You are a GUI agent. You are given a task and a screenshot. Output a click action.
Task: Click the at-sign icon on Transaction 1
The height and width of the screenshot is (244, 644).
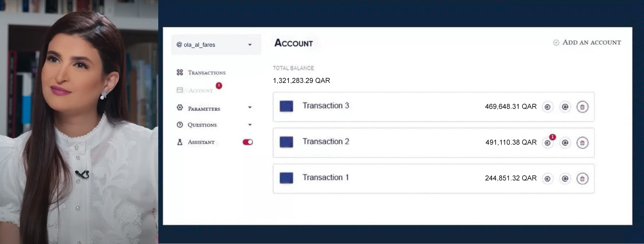point(565,179)
